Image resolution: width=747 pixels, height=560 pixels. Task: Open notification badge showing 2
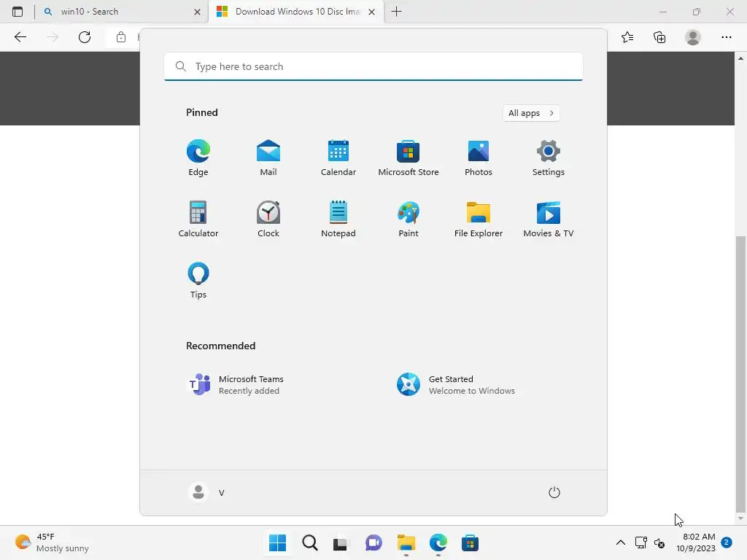click(x=727, y=542)
